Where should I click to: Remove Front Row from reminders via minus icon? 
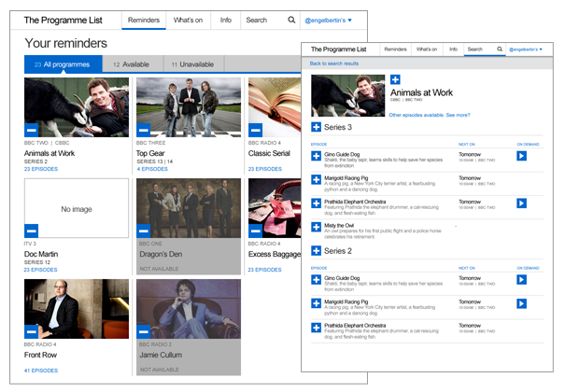pyautogui.click(x=31, y=329)
